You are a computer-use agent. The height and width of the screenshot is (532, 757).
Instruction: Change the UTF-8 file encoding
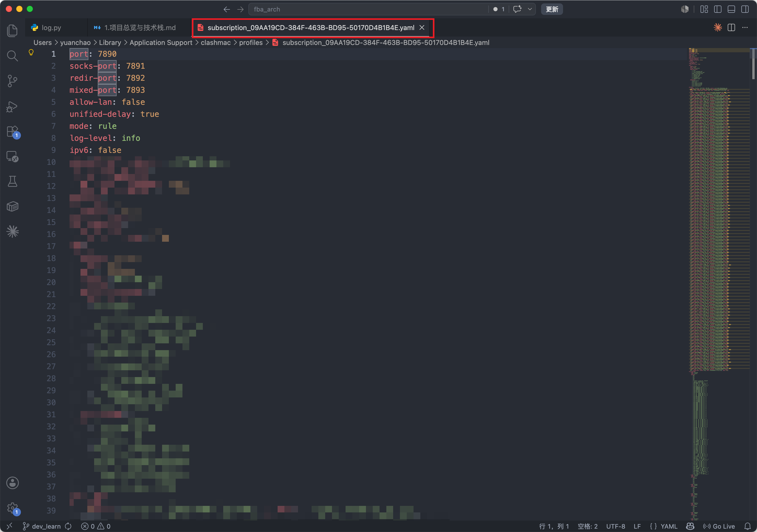coord(616,527)
